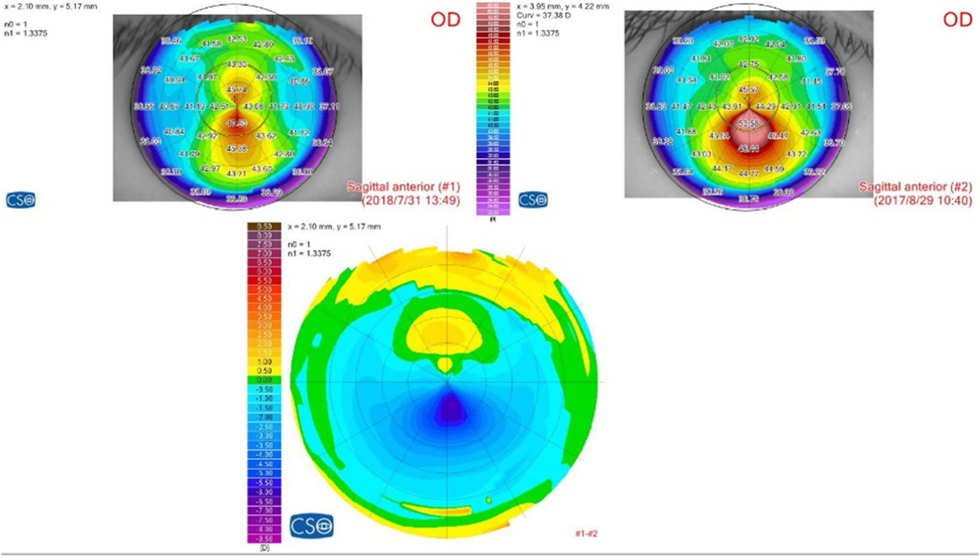Click the '[D]' unit label below scale
This screenshot has height=557, width=980.
[264, 548]
